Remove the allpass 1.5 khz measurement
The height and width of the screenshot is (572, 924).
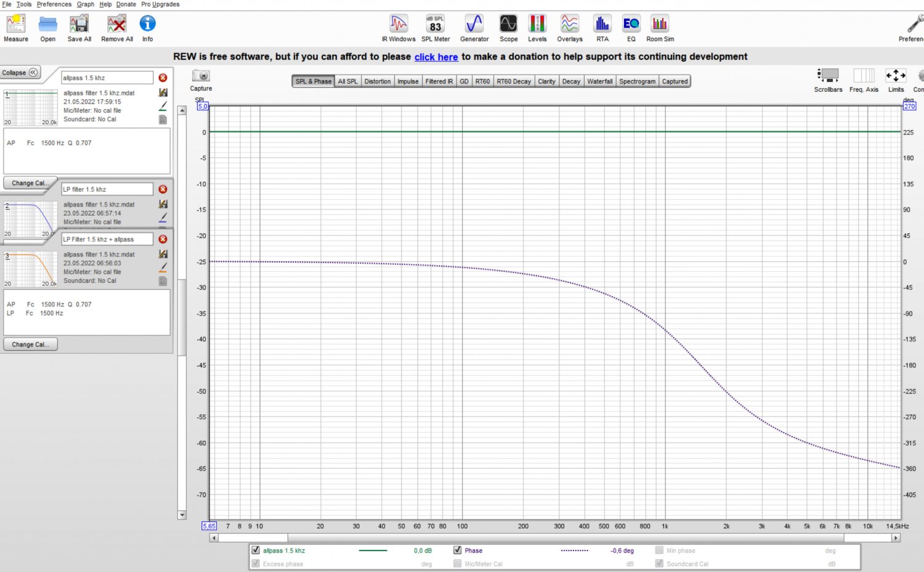coord(163,78)
